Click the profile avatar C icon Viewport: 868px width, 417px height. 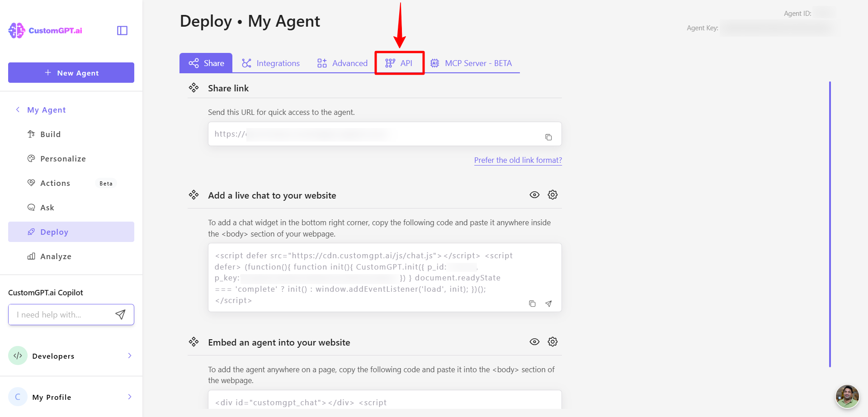coord(18,397)
